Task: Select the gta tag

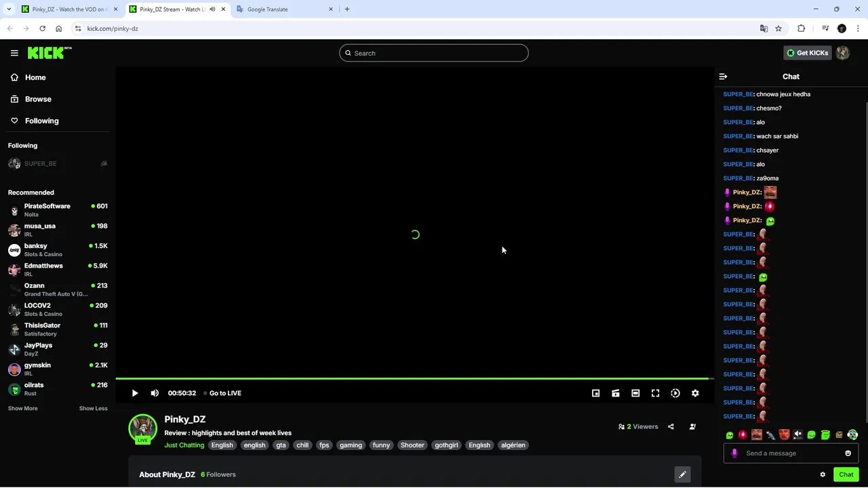Action: click(x=281, y=445)
